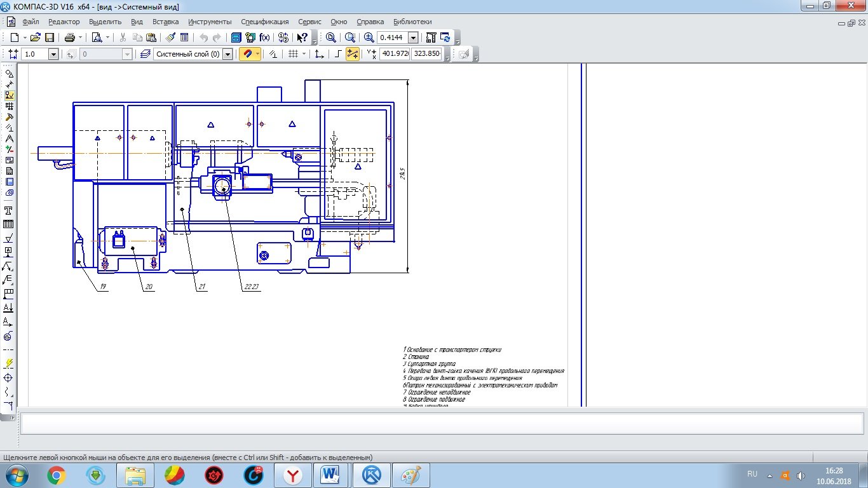Click the X coordinate field showing 401.972
The width and height of the screenshot is (868, 488).
point(394,54)
